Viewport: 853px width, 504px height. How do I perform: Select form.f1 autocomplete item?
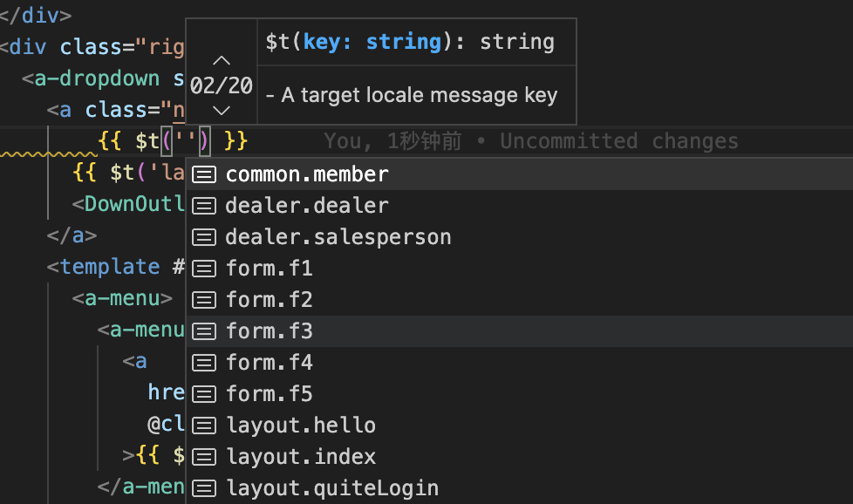tap(520, 269)
